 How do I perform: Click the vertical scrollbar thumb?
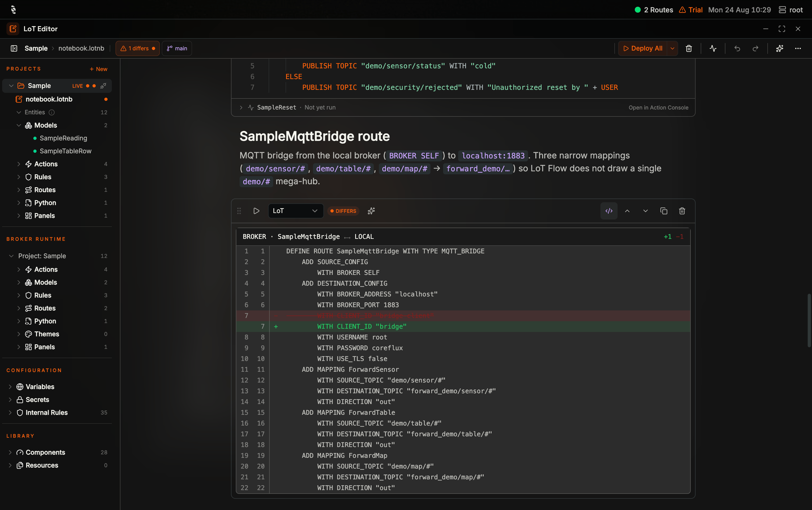809,320
